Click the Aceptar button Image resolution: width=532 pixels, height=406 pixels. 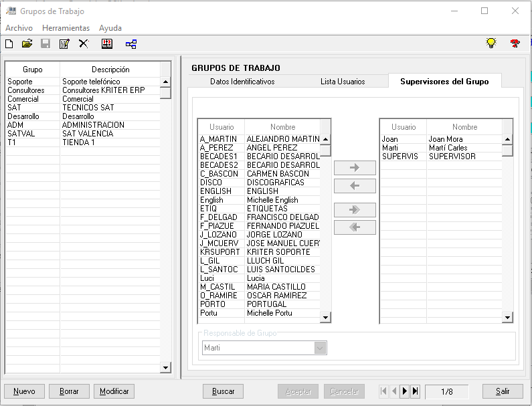pos(298,391)
